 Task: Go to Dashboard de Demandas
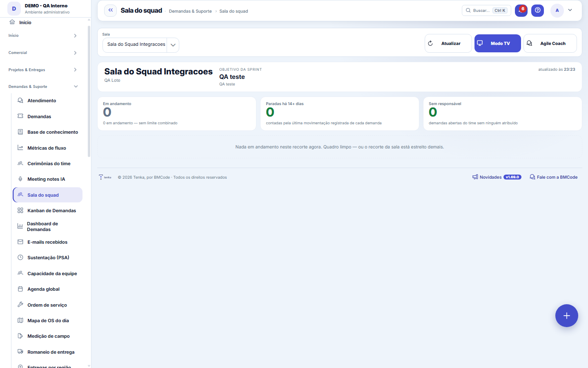click(47, 227)
